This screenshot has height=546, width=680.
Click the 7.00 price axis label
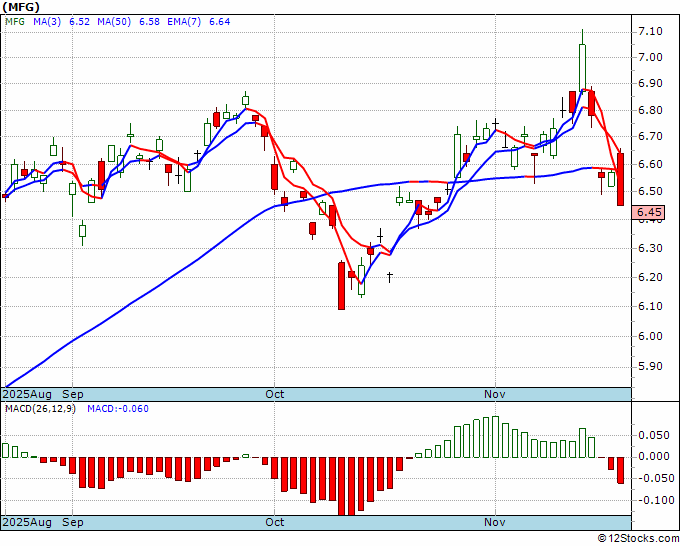click(x=650, y=57)
